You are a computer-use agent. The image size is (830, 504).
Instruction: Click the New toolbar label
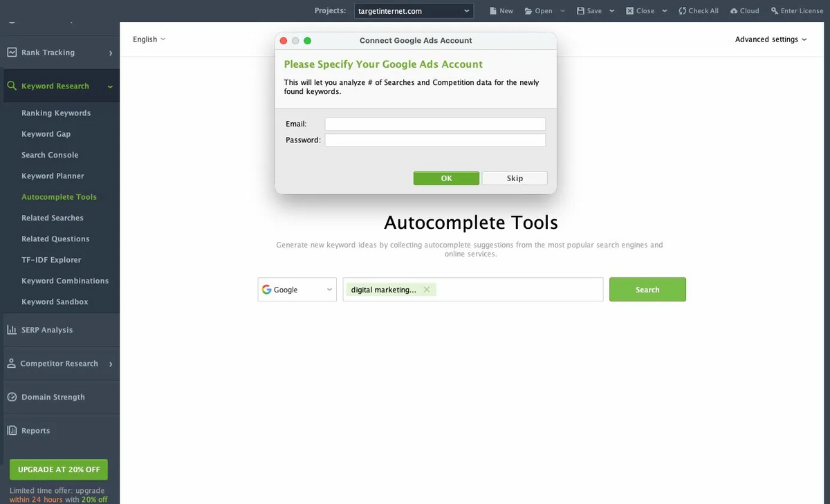coord(506,11)
